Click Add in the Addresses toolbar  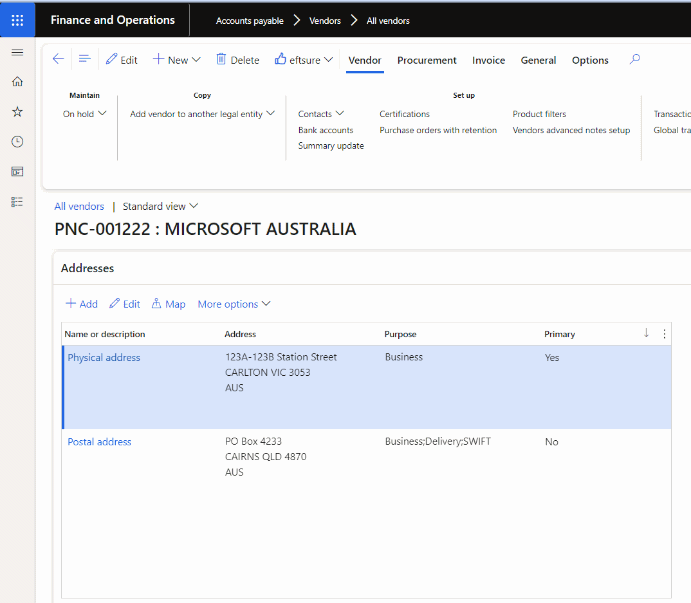point(82,304)
